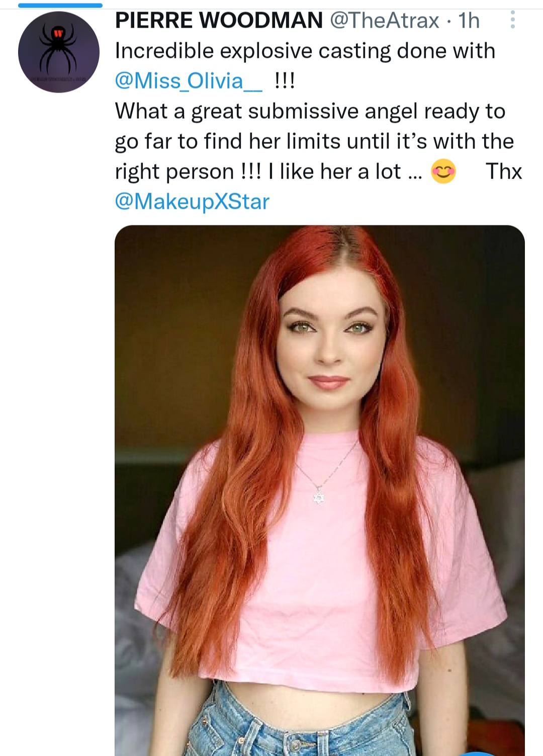543x756 pixels.
Task: Open the tweet's three-dot more options menu
Action: (512, 20)
